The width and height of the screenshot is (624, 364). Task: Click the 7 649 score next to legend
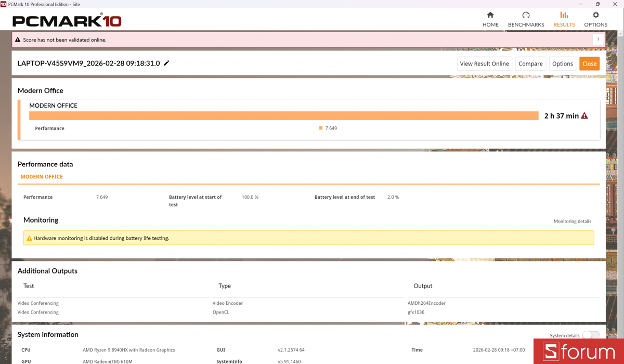tap(331, 128)
